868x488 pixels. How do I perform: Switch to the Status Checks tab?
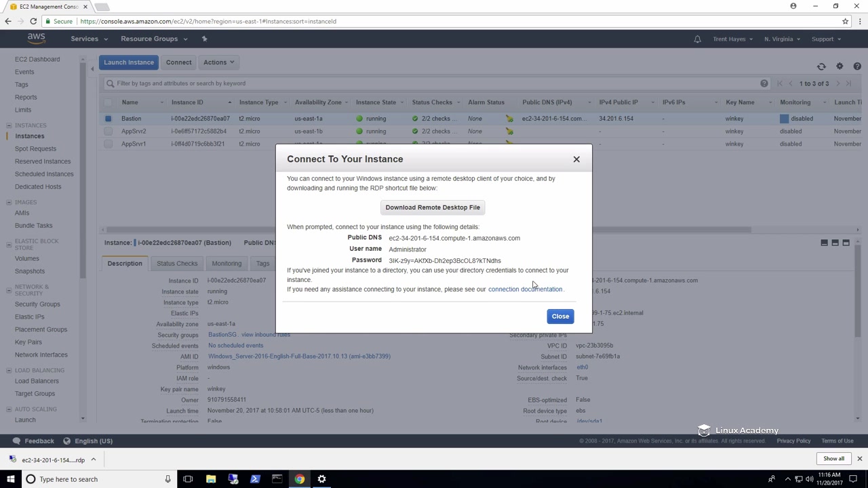point(177,264)
